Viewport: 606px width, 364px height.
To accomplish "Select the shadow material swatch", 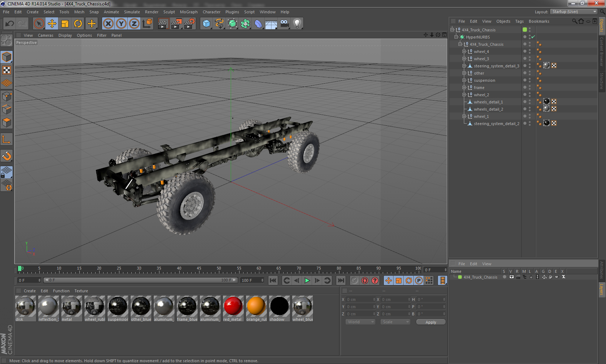I will (279, 308).
